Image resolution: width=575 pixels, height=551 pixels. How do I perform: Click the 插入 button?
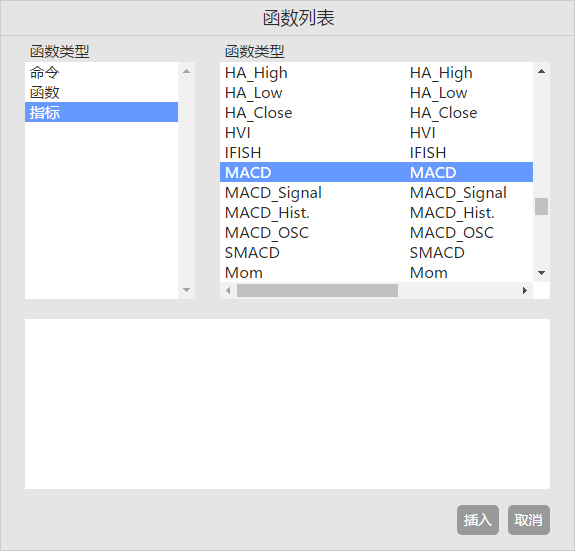point(477,520)
